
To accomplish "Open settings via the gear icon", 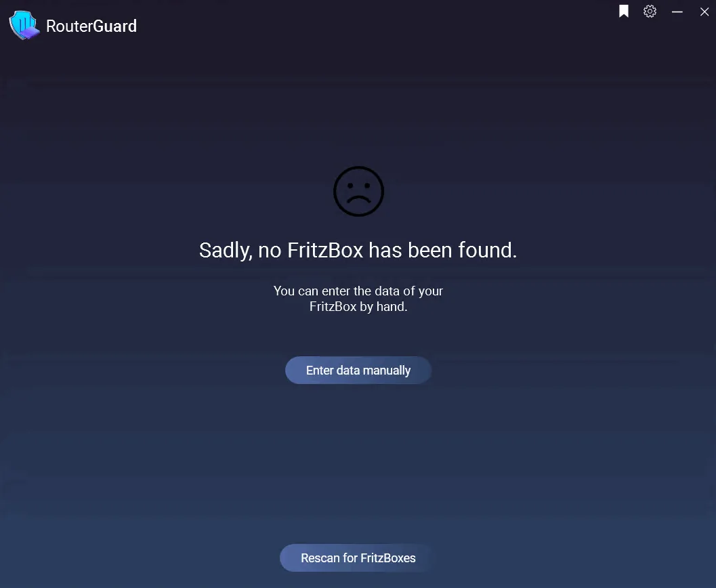I will point(650,12).
